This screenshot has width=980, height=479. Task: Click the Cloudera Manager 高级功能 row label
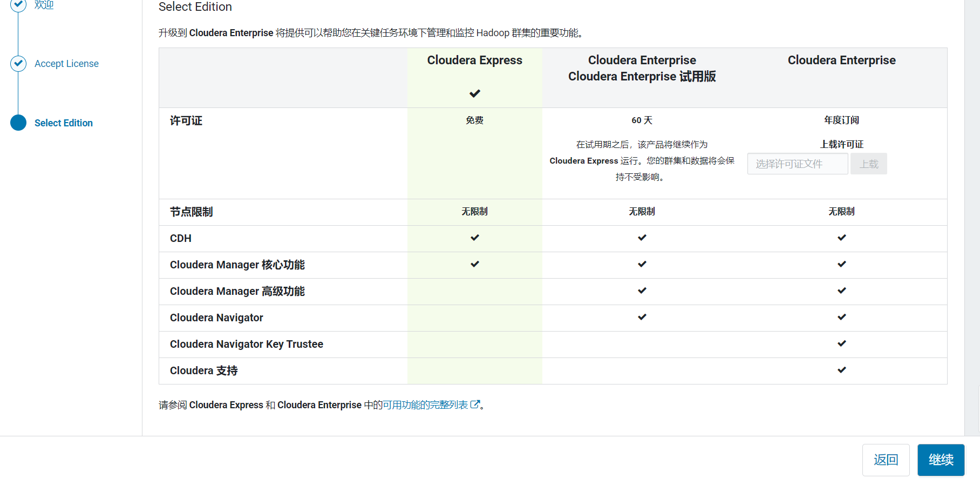coord(237,291)
